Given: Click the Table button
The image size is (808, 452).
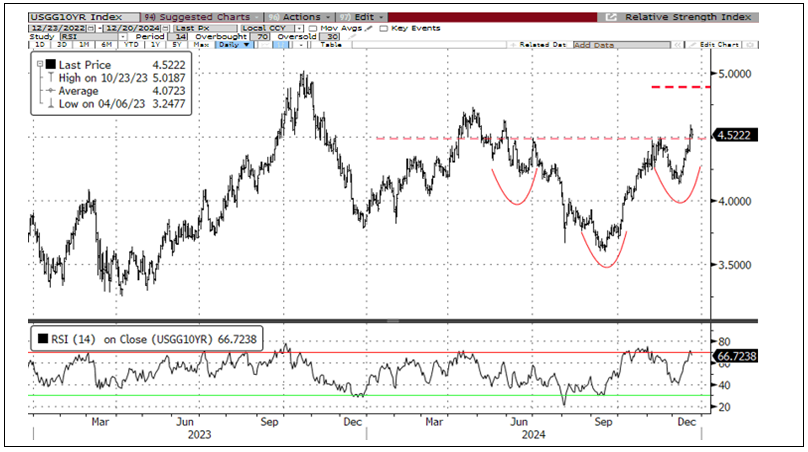Looking at the screenshot, I should click(x=331, y=45).
